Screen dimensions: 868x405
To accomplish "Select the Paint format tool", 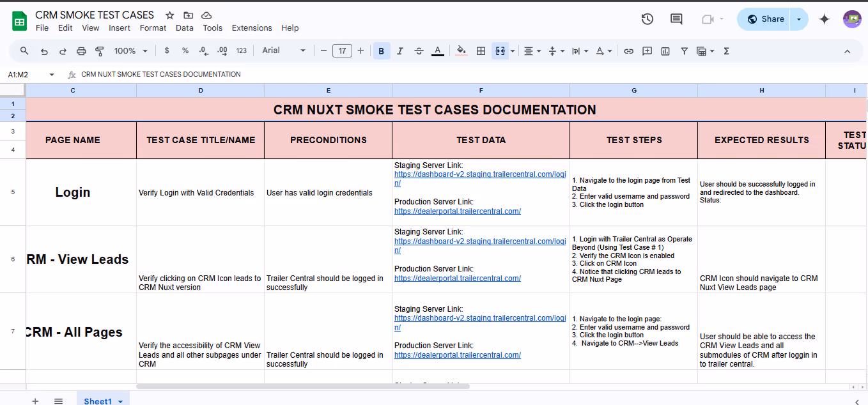I will coord(100,51).
